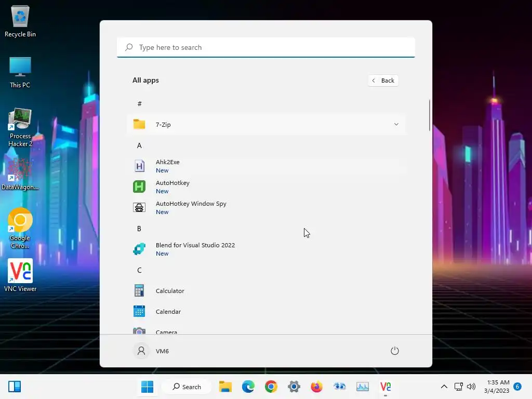Jump to letter index '#' header
The width and height of the screenshot is (532, 399).
click(x=139, y=104)
